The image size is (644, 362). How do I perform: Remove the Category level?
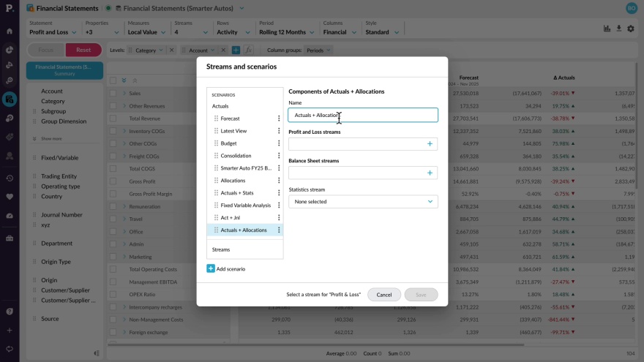click(172, 50)
